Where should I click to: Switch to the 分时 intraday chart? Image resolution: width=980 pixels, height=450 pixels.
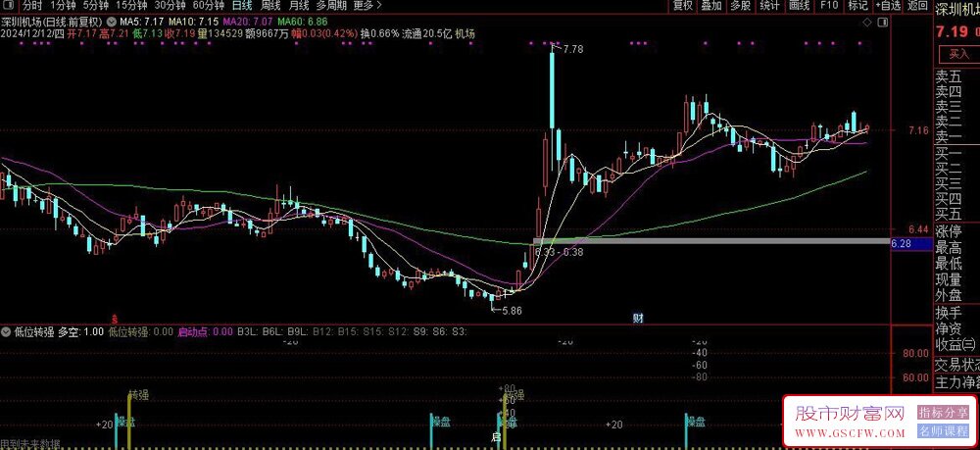(x=32, y=6)
